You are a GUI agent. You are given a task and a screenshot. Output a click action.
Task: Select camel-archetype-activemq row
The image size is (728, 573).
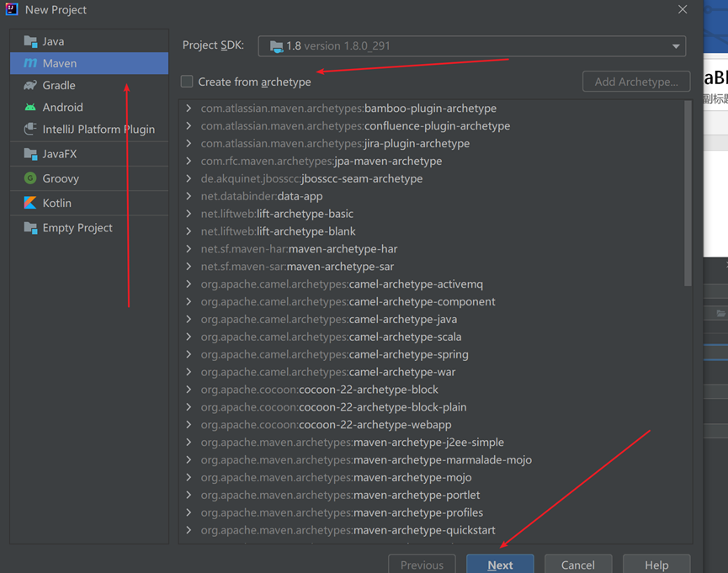[x=432, y=284]
